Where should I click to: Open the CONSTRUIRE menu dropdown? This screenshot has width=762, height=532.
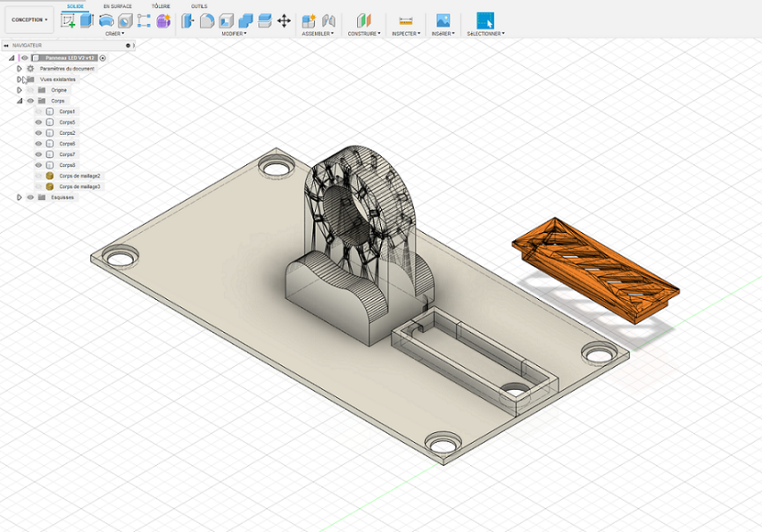pyautogui.click(x=364, y=34)
